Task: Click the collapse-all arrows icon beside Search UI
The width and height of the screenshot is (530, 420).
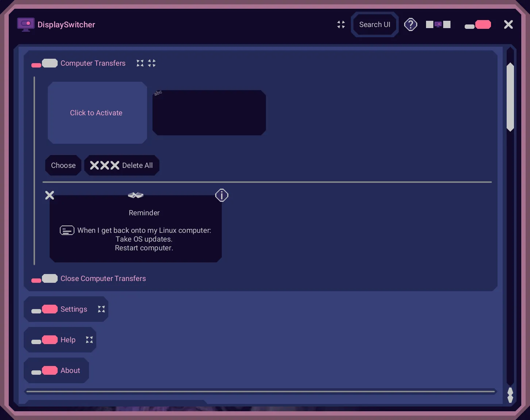Action: click(x=341, y=24)
